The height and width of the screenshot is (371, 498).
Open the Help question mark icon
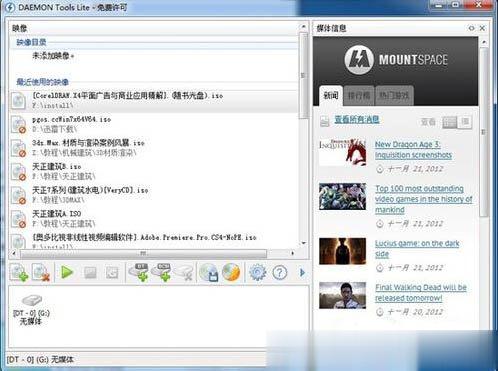click(x=279, y=273)
